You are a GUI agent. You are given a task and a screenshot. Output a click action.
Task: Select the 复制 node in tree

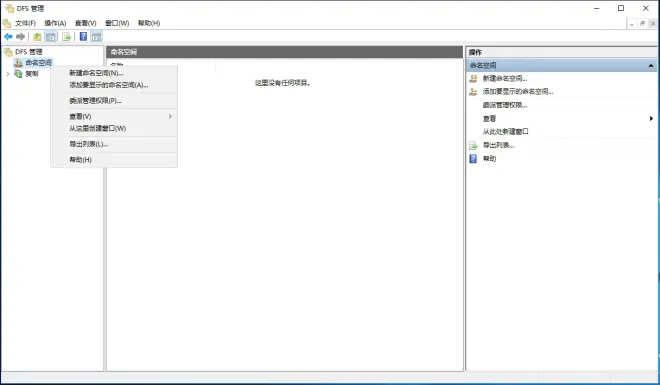pos(32,74)
